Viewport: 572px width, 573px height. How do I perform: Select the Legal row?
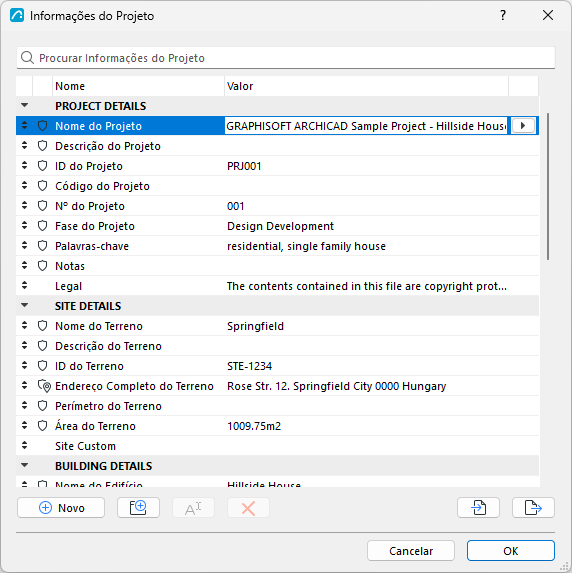point(277,286)
